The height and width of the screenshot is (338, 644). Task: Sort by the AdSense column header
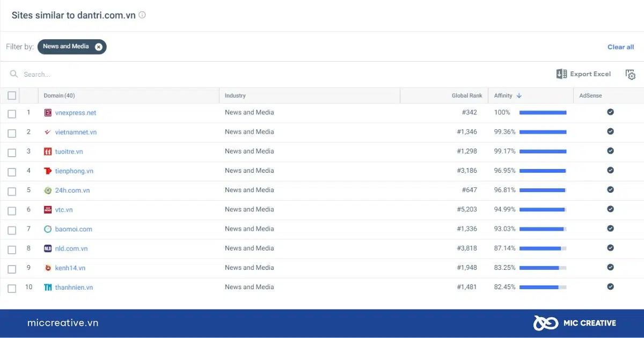pyautogui.click(x=591, y=95)
